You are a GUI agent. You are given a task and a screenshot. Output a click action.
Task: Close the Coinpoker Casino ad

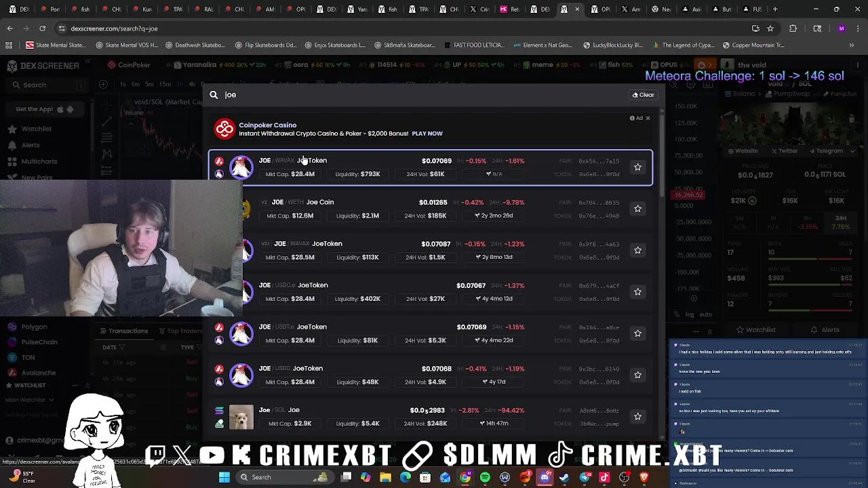point(648,118)
